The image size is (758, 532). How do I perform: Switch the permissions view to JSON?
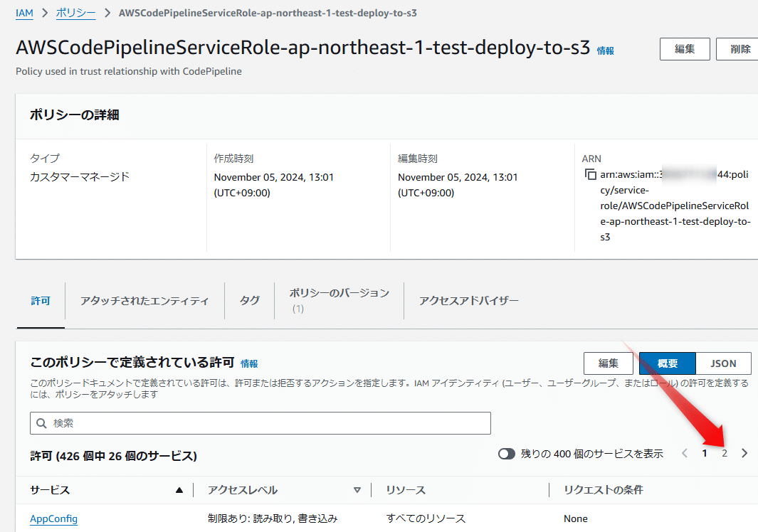[723, 363]
